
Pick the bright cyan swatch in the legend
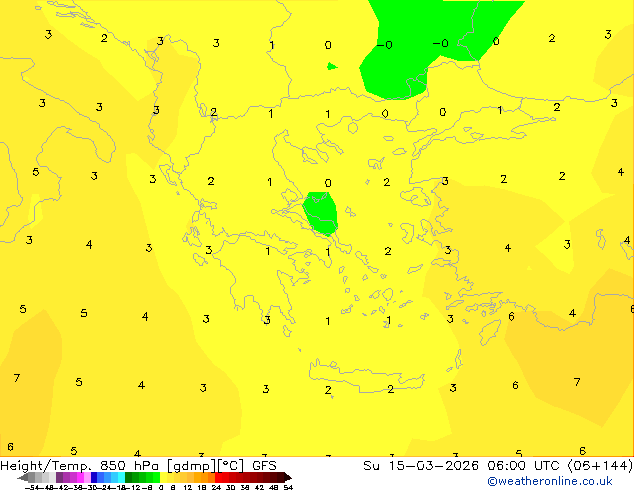coord(121,478)
